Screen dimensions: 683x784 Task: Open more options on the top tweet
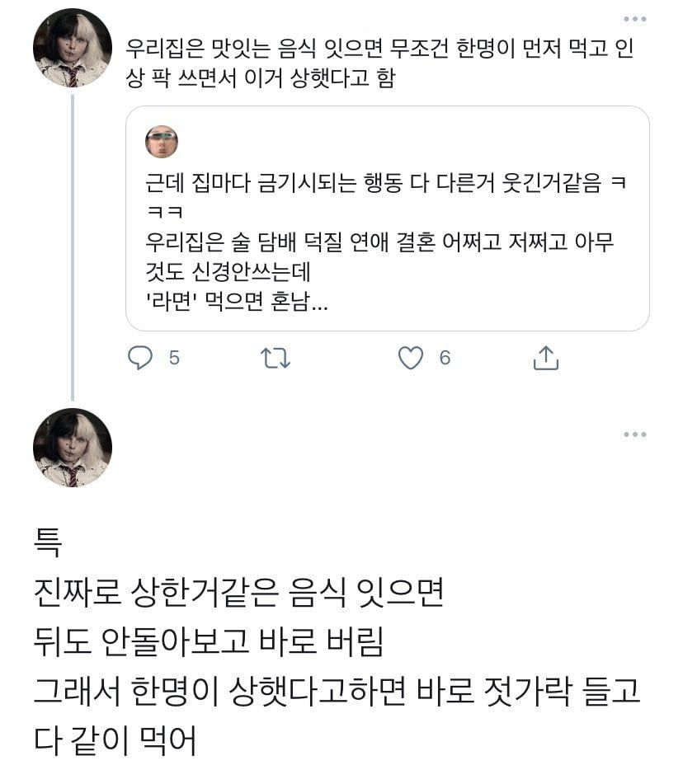point(634,19)
